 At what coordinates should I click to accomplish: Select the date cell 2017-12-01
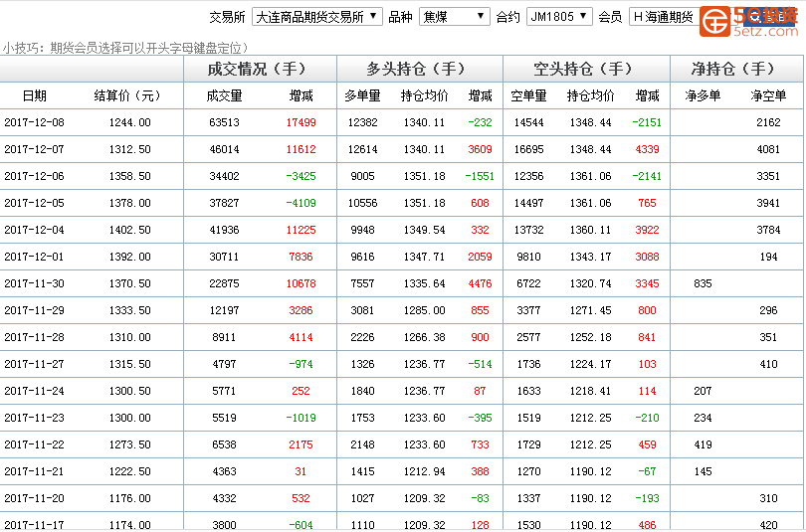coord(35,257)
